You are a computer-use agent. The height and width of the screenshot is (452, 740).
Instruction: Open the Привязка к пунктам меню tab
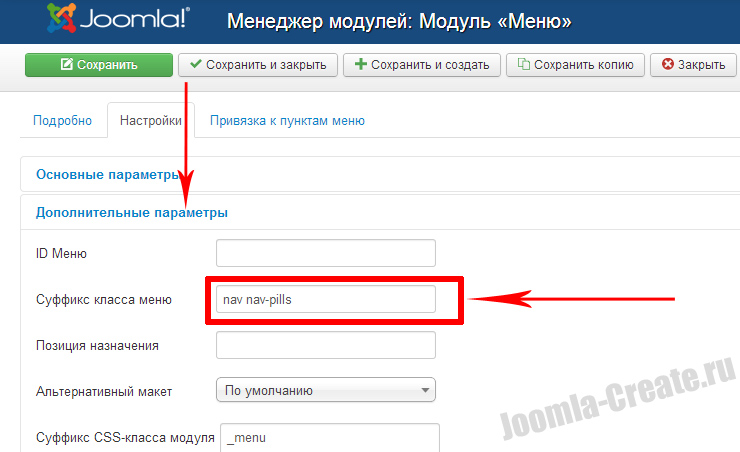[x=287, y=121]
